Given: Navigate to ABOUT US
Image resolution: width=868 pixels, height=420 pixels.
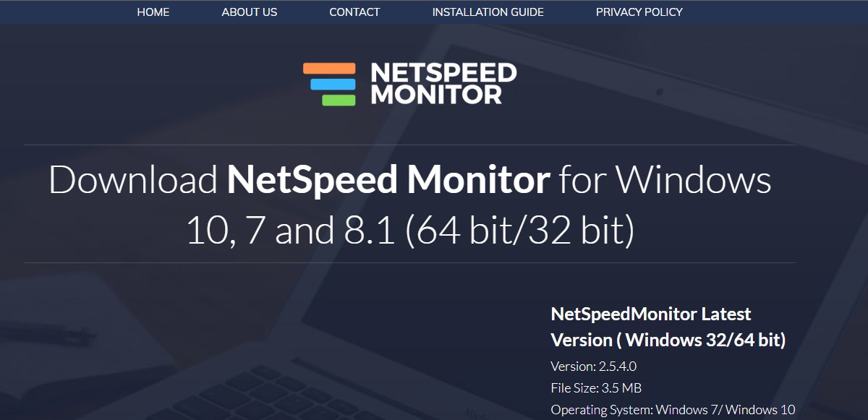Looking at the screenshot, I should [249, 12].
